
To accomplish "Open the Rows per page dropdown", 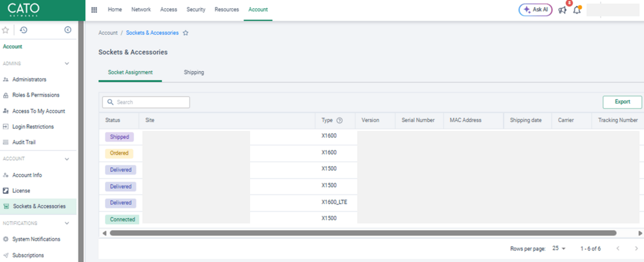I will click(x=559, y=248).
